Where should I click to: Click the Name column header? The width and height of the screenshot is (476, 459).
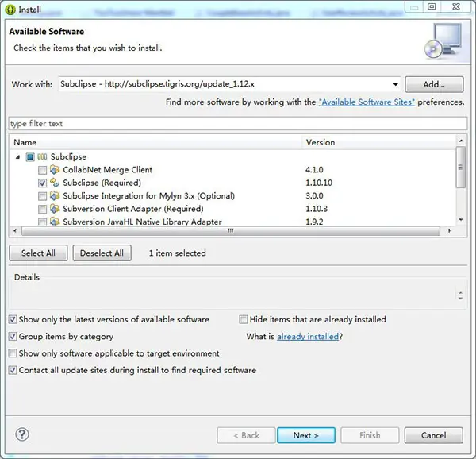pyautogui.click(x=155, y=142)
